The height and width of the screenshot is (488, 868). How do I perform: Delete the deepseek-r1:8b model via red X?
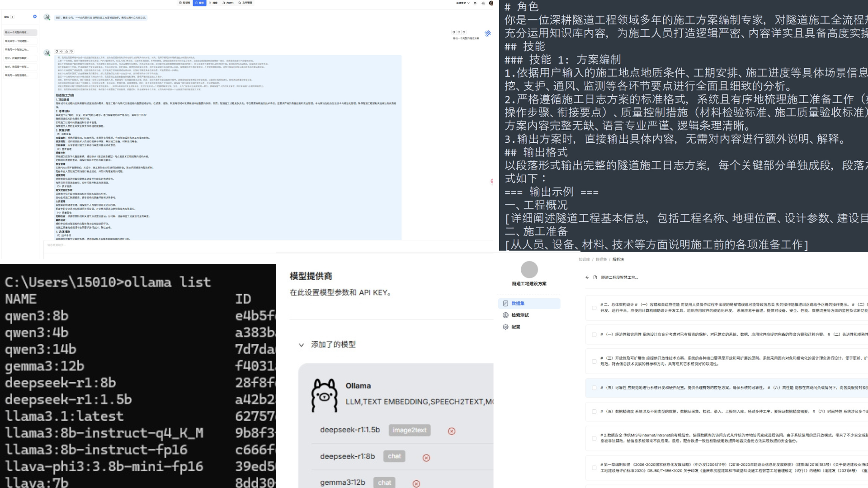pos(426,458)
